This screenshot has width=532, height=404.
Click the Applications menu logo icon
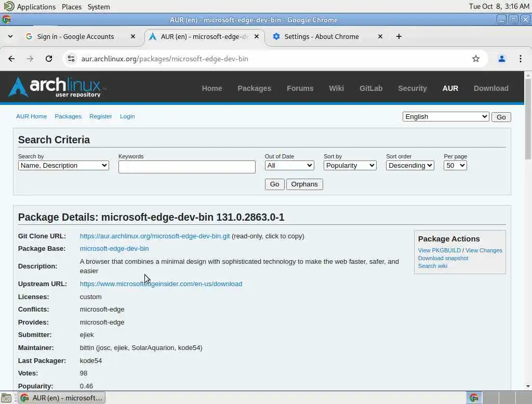9,6
